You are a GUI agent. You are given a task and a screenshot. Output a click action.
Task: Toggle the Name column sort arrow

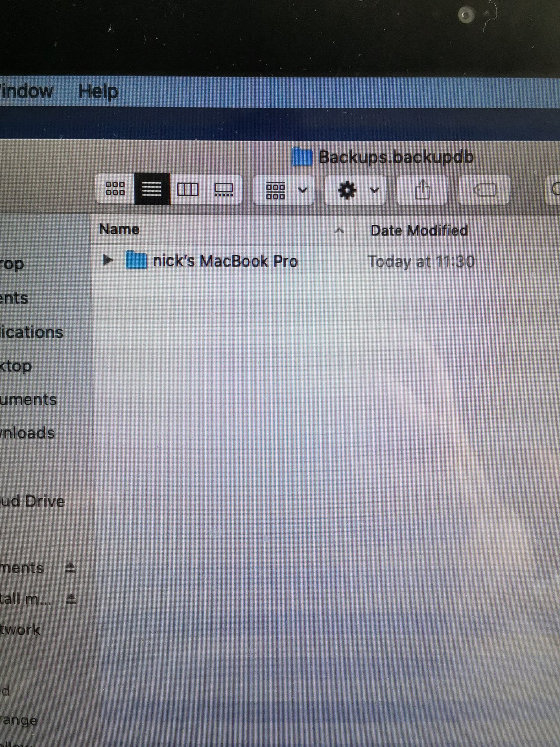[x=339, y=230]
